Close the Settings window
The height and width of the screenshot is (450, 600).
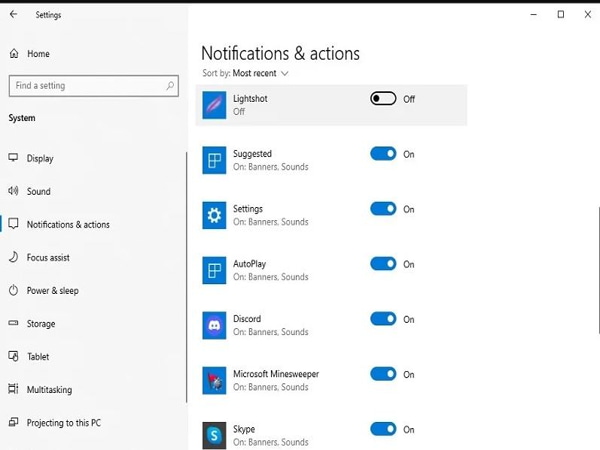[588, 15]
